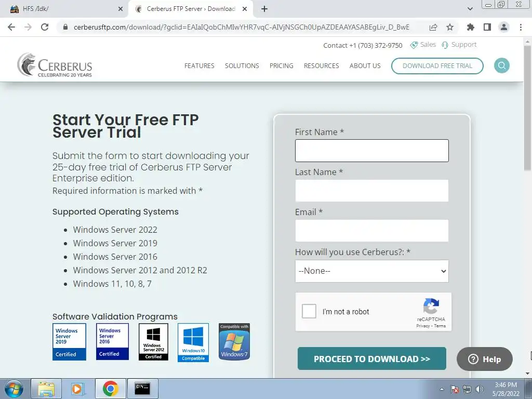Open the extensions puzzle icon

(471, 27)
